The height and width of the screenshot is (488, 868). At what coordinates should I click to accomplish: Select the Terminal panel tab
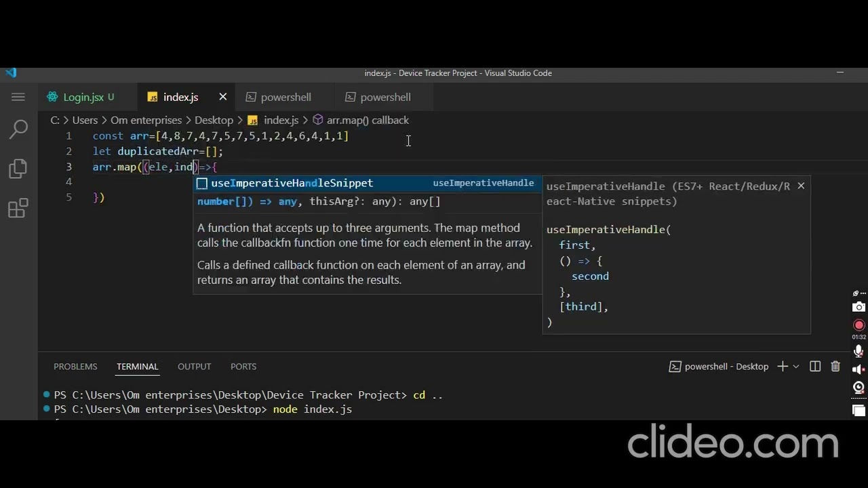[137, 366]
